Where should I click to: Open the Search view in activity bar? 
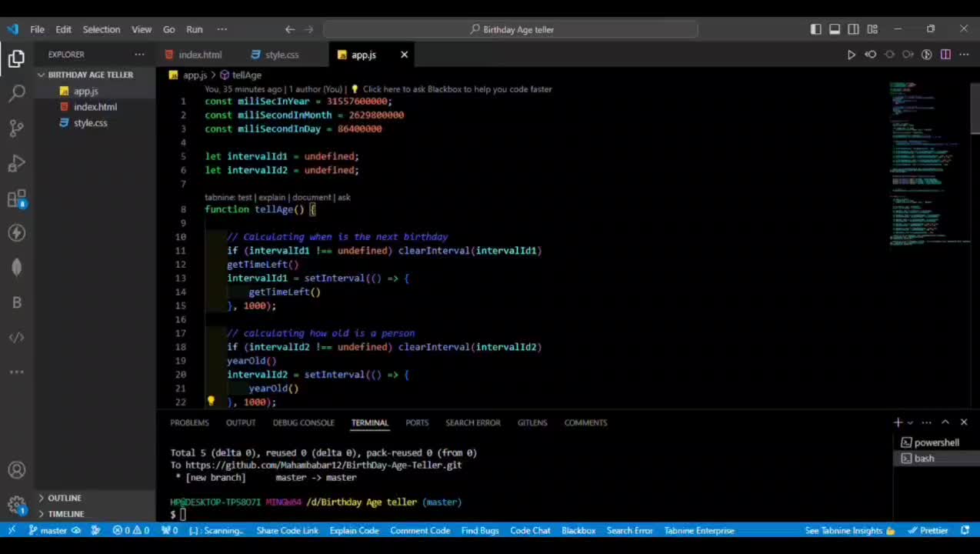pos(17,93)
